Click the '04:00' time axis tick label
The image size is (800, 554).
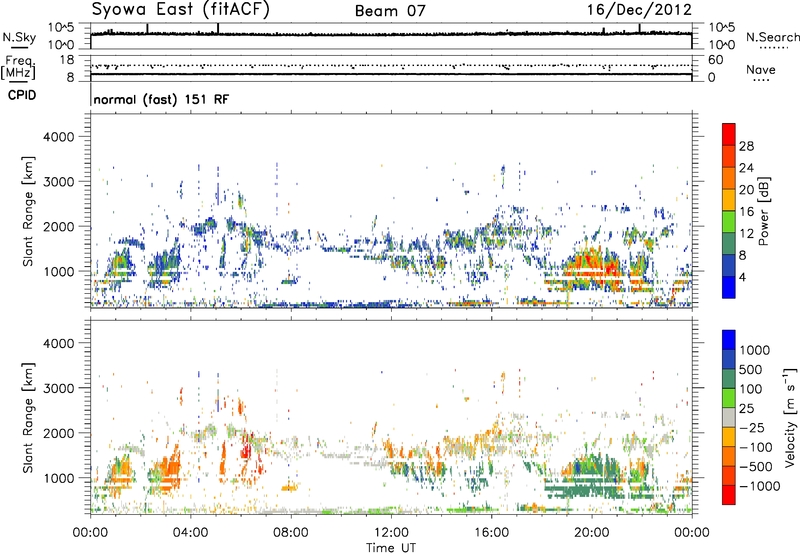(x=191, y=533)
